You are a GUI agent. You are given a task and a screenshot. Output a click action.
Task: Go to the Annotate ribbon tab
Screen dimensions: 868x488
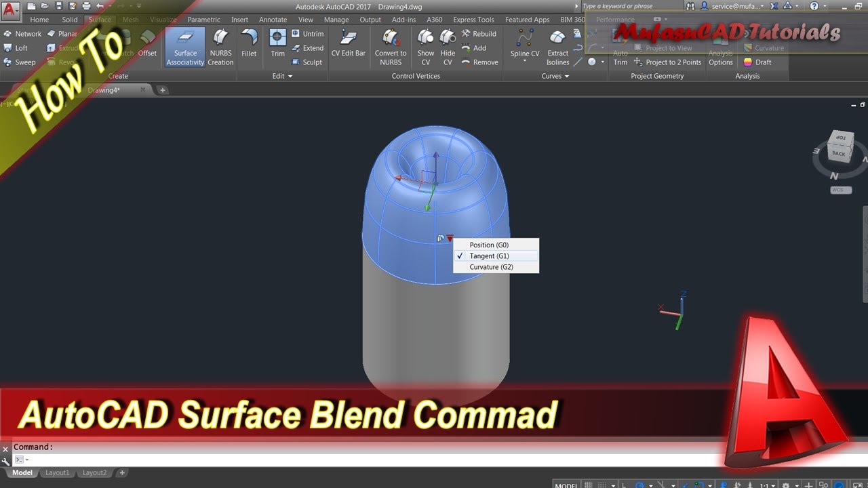click(273, 20)
